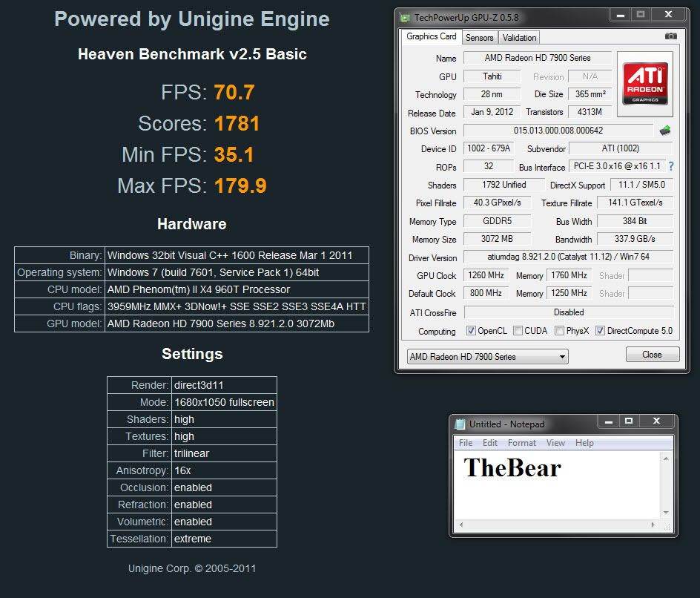The width and height of the screenshot is (700, 598).
Task: Open Notepad View menu
Action: point(555,443)
